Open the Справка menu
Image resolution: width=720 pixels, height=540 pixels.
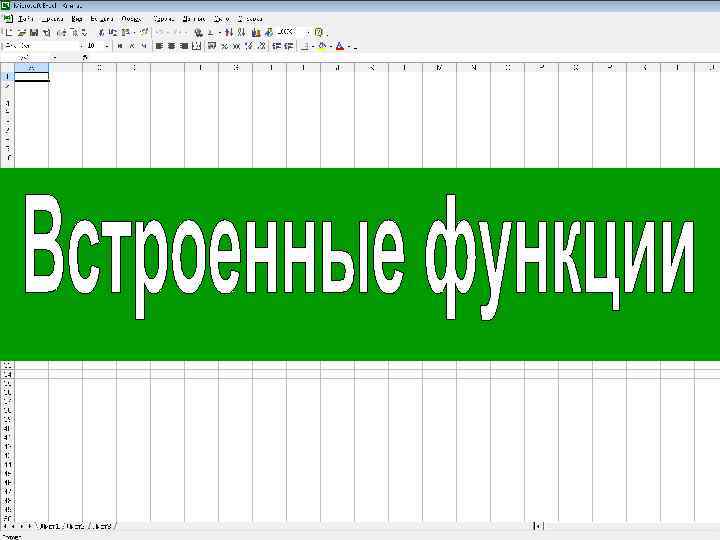point(250,19)
